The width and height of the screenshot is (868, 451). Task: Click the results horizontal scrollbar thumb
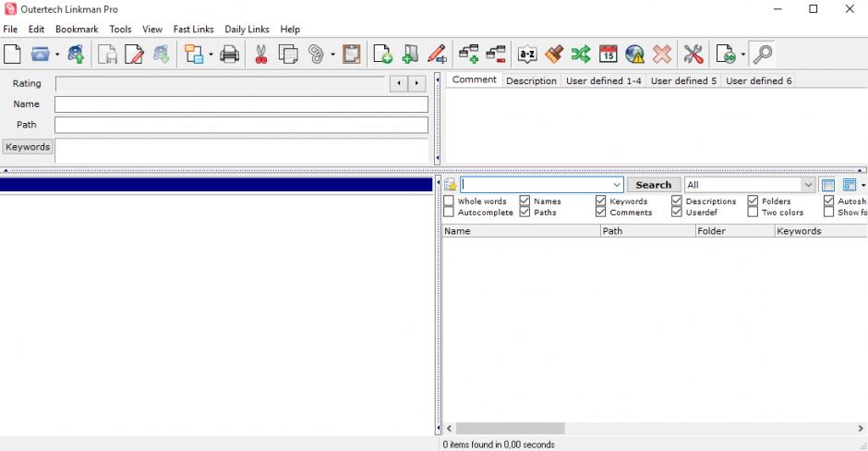[x=510, y=428]
